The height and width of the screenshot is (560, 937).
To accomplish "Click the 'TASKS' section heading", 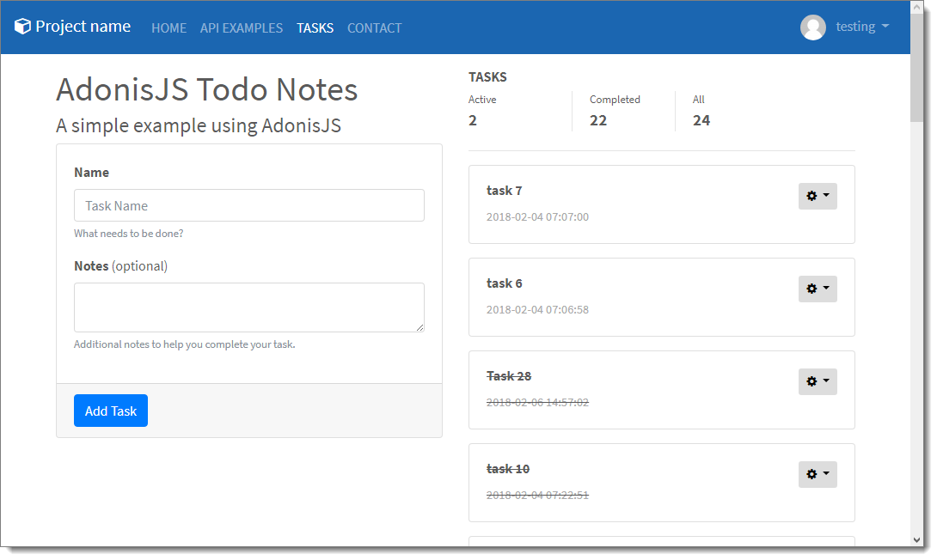I will (x=487, y=77).
